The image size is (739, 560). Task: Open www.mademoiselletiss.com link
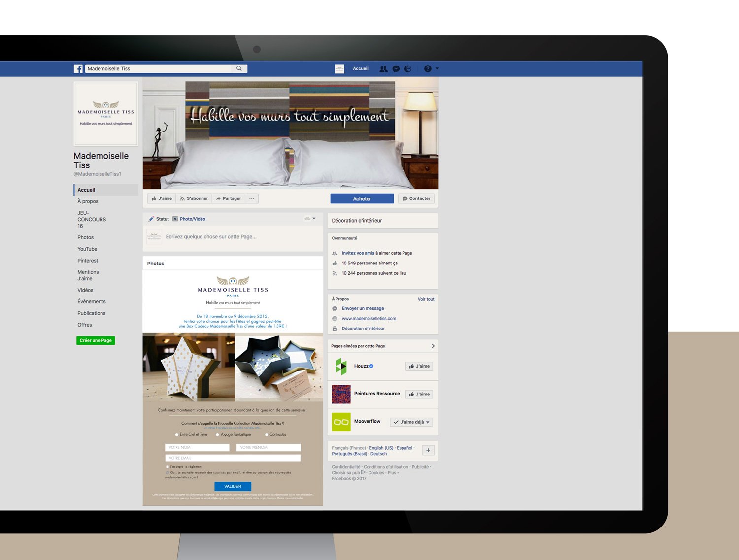pyautogui.click(x=369, y=319)
